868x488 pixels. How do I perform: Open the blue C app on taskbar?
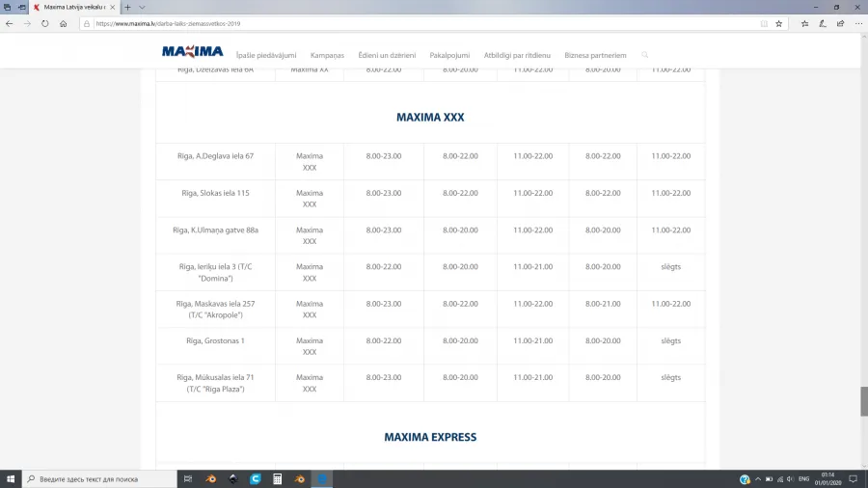click(x=256, y=479)
